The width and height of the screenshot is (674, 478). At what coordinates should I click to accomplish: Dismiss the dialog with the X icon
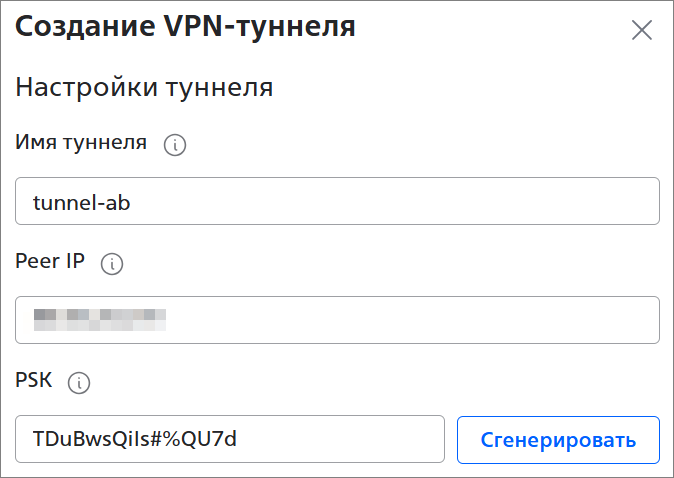point(642,30)
